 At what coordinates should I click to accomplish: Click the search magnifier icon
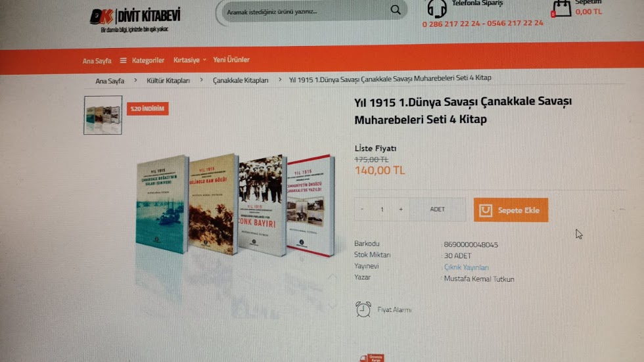click(x=396, y=10)
